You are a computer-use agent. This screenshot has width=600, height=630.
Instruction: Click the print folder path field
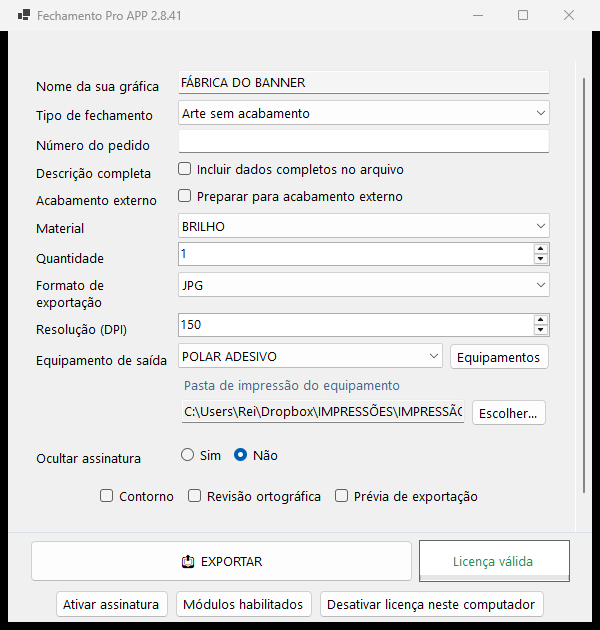(x=323, y=411)
